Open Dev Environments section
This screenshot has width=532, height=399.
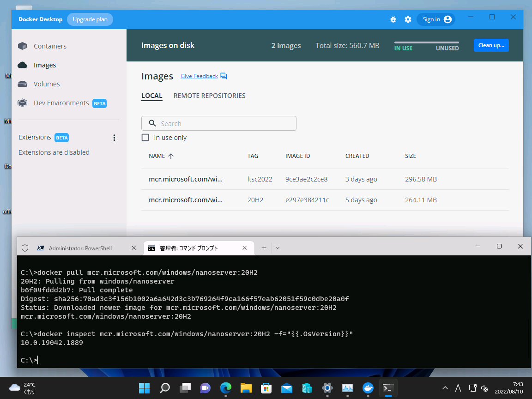click(x=61, y=103)
